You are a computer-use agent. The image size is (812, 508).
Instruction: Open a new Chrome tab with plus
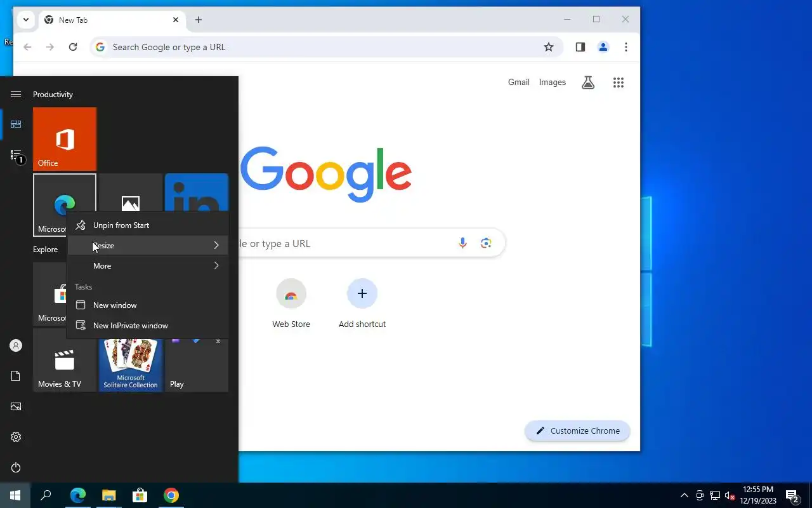[x=199, y=20]
